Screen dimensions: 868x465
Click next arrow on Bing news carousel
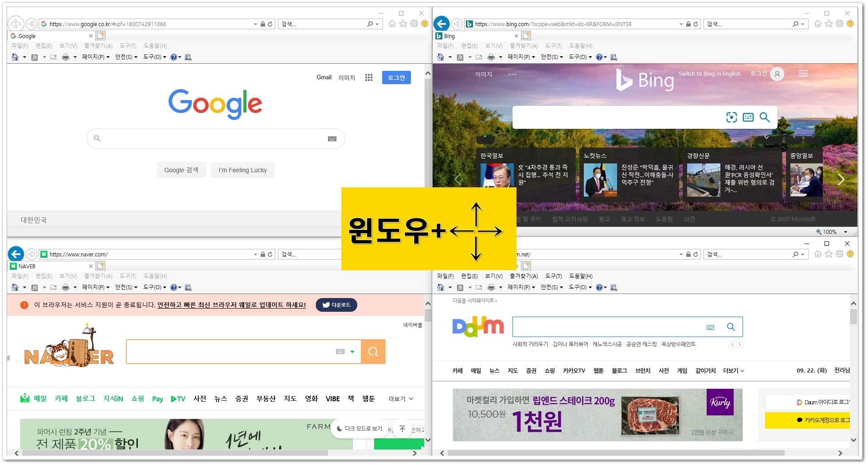pyautogui.click(x=841, y=179)
